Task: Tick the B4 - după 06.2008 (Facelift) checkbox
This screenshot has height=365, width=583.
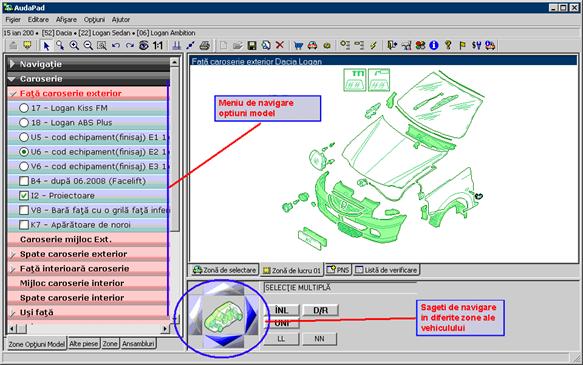Action: point(24,181)
